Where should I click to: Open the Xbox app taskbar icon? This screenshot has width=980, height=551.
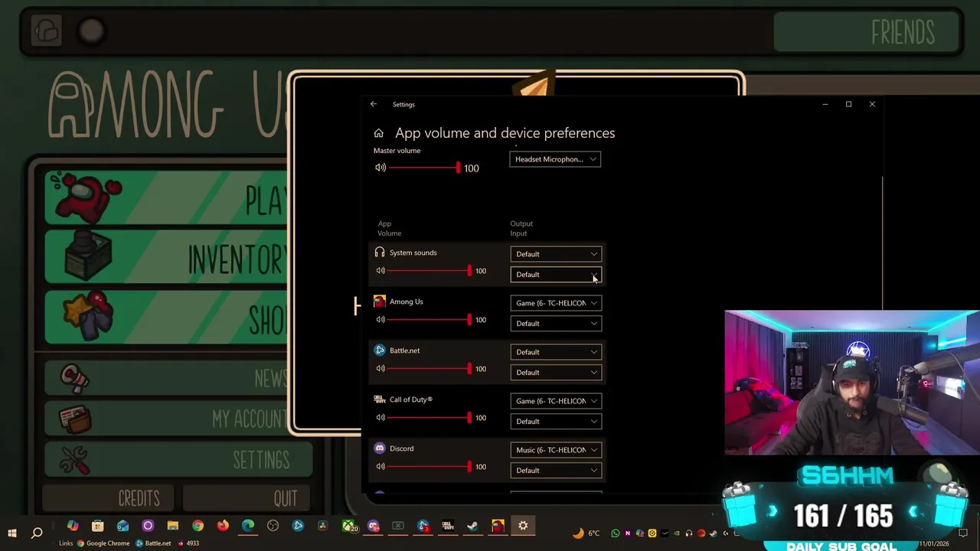click(349, 526)
